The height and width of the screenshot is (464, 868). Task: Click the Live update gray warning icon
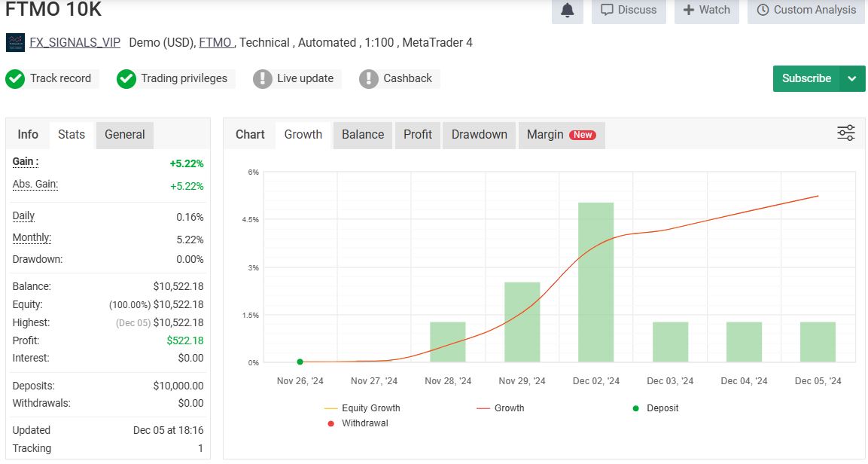[263, 78]
